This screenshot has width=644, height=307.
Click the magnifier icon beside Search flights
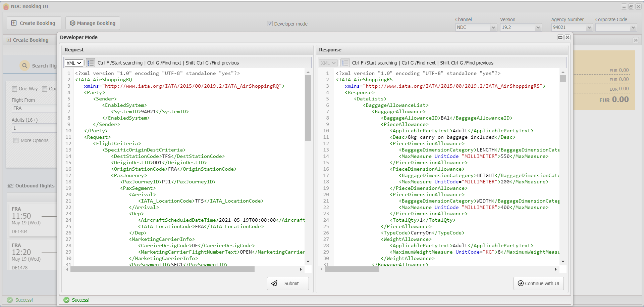[x=25, y=65]
